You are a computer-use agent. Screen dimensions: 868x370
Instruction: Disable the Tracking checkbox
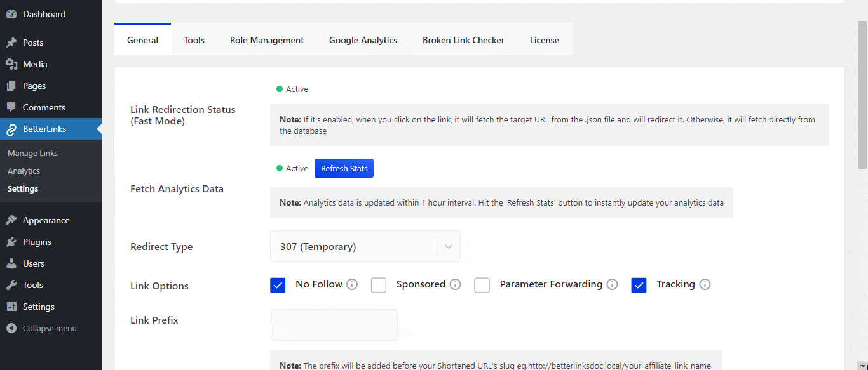point(639,285)
